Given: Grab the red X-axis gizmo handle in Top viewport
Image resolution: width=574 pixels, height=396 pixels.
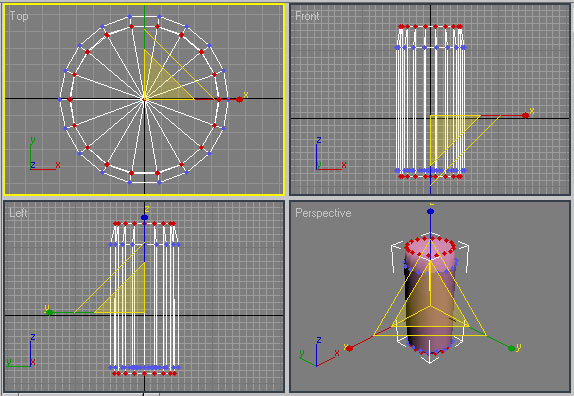Looking at the screenshot, I should coord(239,100).
